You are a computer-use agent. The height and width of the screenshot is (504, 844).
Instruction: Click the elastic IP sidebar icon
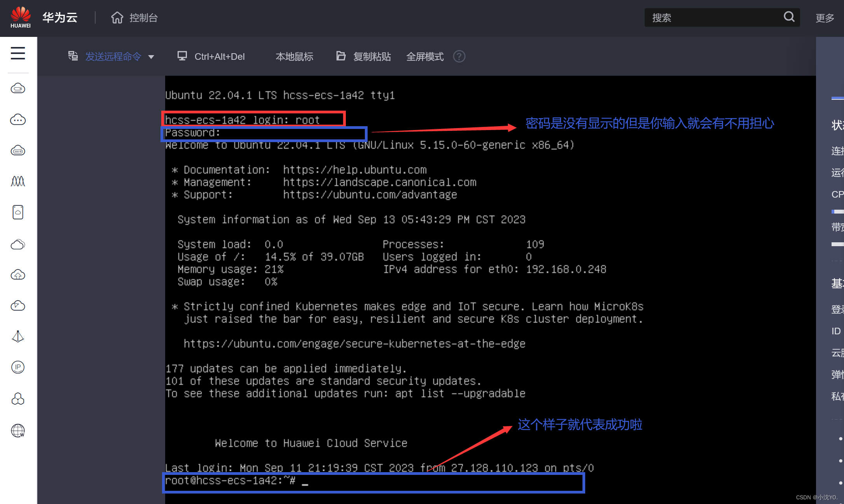coord(18,367)
